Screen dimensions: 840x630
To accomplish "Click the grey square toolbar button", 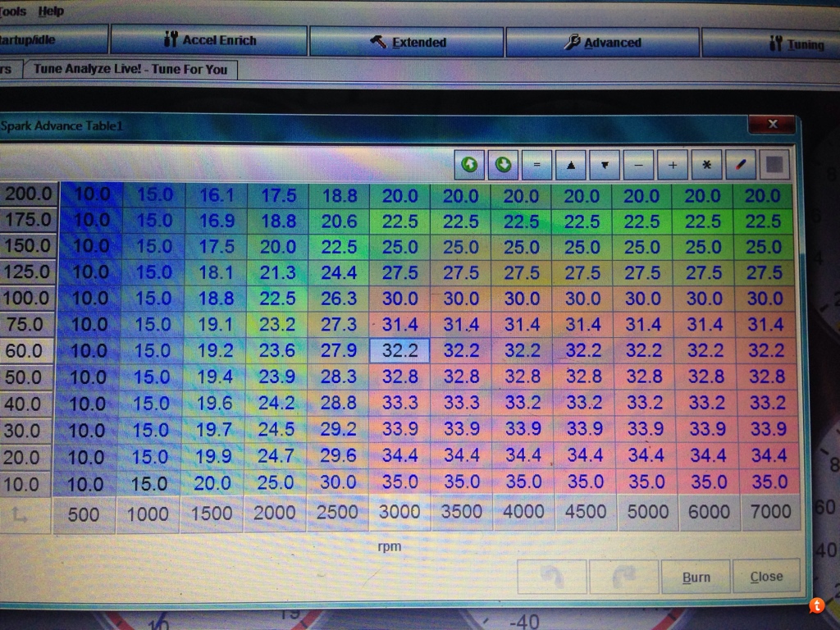I will 774,165.
